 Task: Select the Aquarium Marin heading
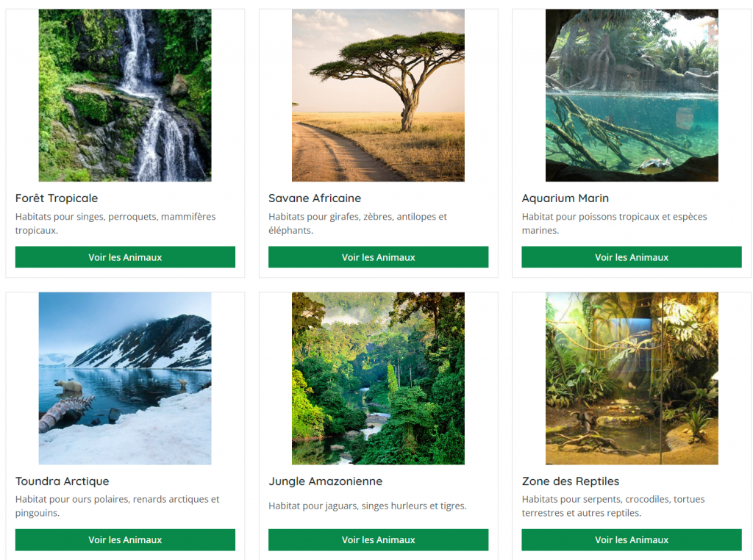[565, 198]
